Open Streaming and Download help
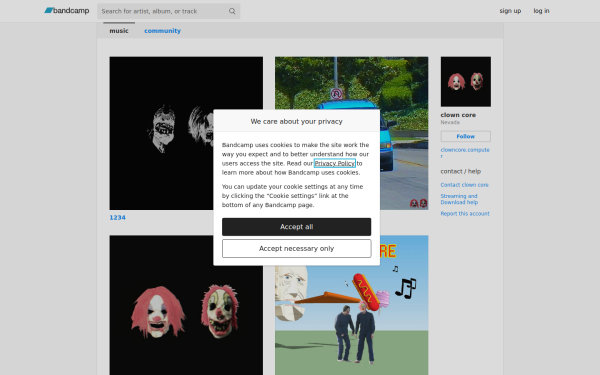The width and height of the screenshot is (600, 375). [x=459, y=199]
